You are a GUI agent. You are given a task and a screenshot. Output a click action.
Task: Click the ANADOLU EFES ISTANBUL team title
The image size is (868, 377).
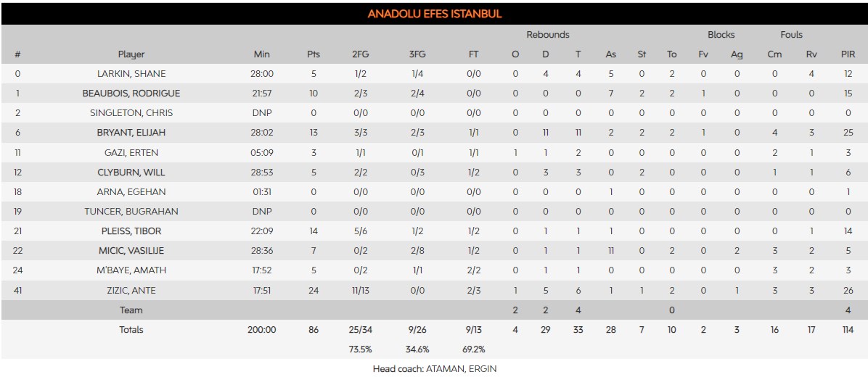[434, 14]
